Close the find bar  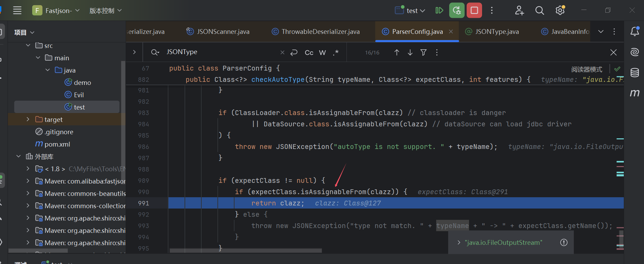point(614,52)
